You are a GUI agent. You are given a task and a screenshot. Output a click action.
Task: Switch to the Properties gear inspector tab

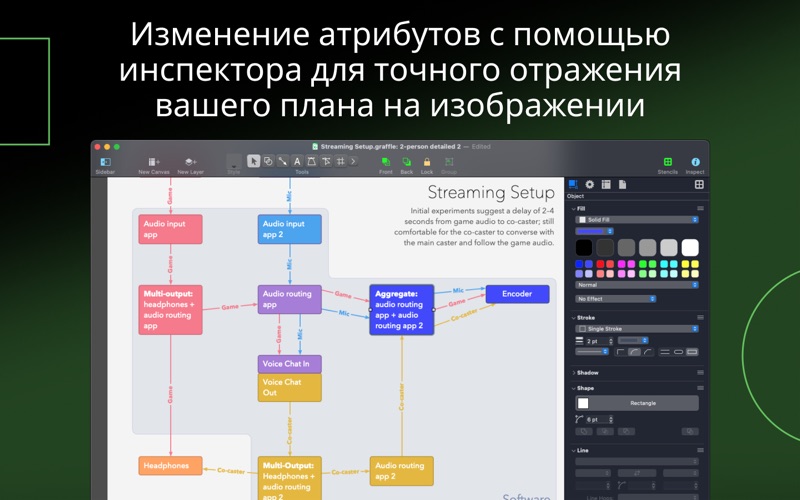click(x=589, y=184)
